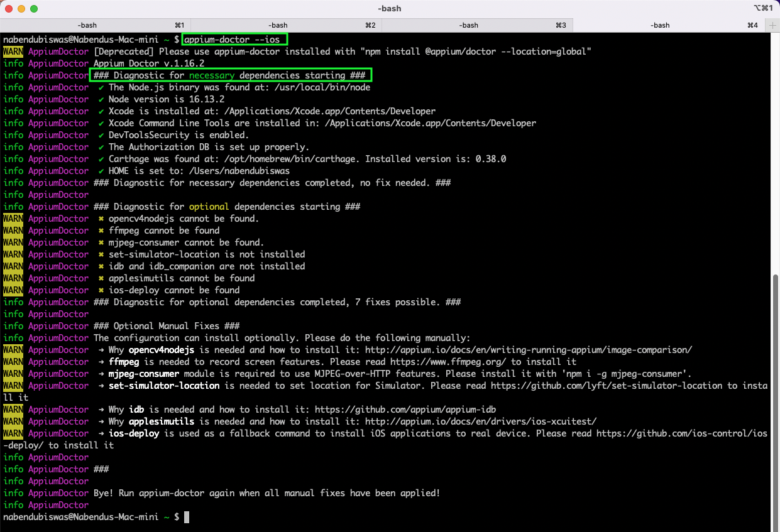The width and height of the screenshot is (780, 532).
Task: Click "opencv4nodejs cannot be found."
Action: point(184,219)
